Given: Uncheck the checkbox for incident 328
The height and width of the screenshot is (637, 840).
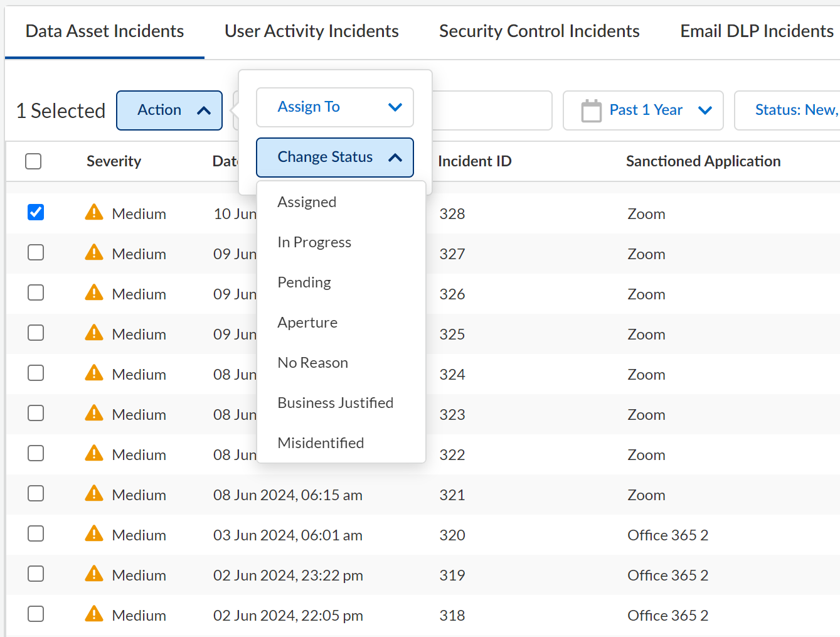Looking at the screenshot, I should click(x=36, y=213).
